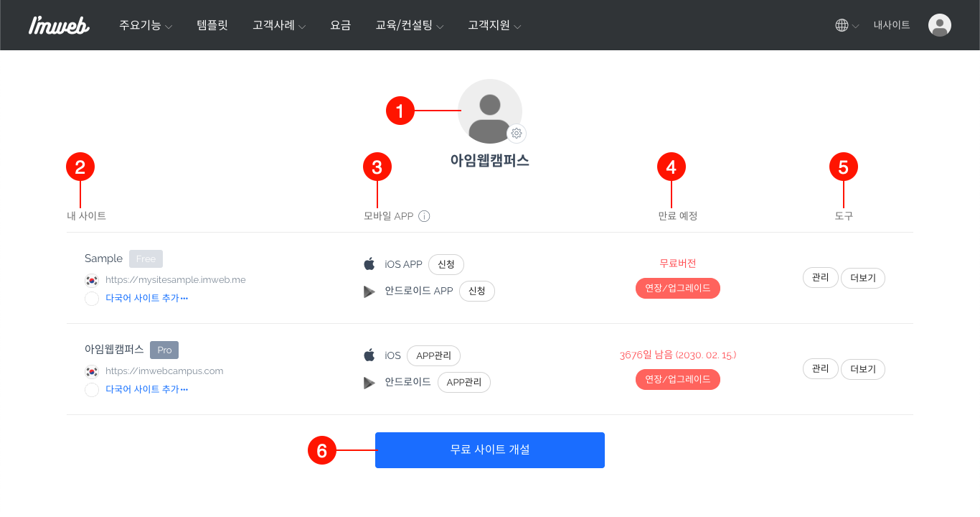The image size is (980, 517).
Task: Open the user avatar menu in header
Action: click(x=940, y=25)
